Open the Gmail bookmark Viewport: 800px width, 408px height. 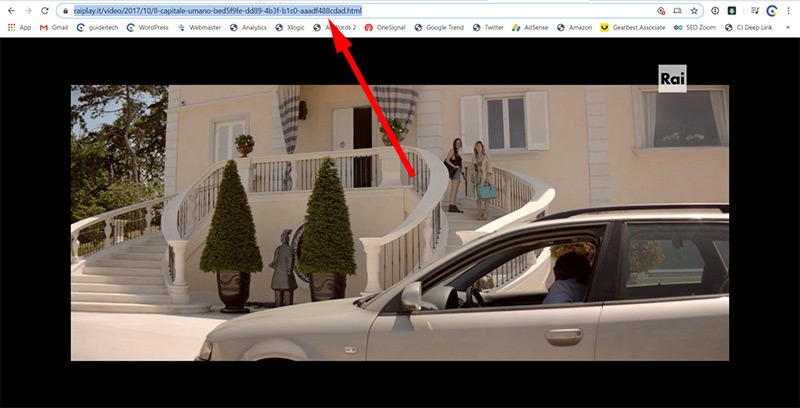click(54, 28)
